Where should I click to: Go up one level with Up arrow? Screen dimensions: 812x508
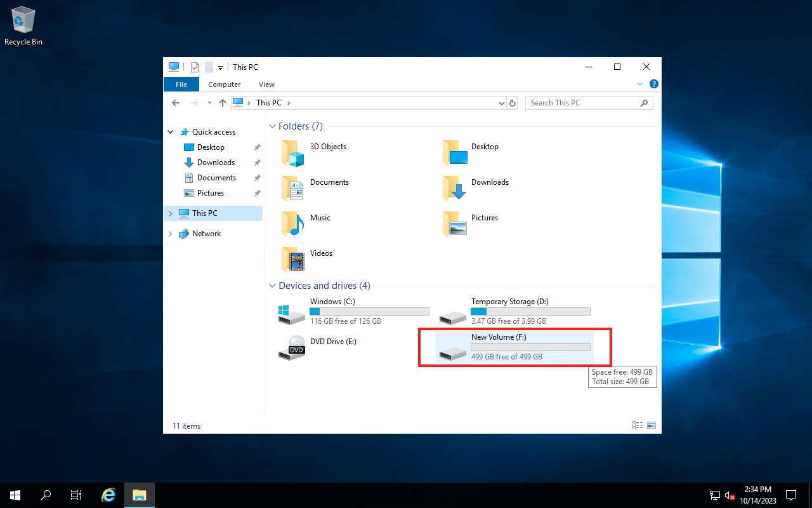coord(223,103)
